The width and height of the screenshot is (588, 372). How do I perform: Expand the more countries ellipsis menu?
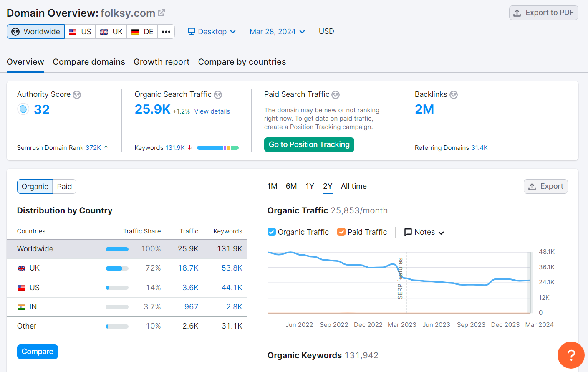[x=166, y=31]
